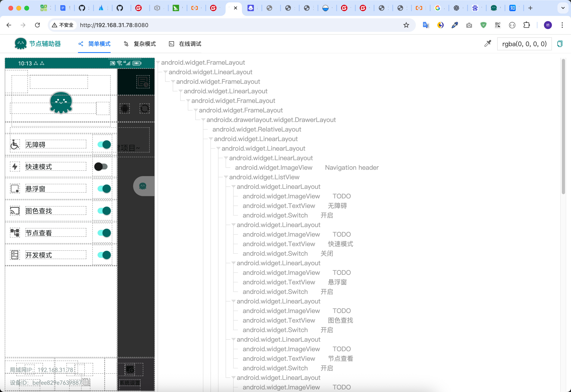This screenshot has height=392, width=571.
Task: Switch to the 简单模式 tab
Action: coord(94,44)
